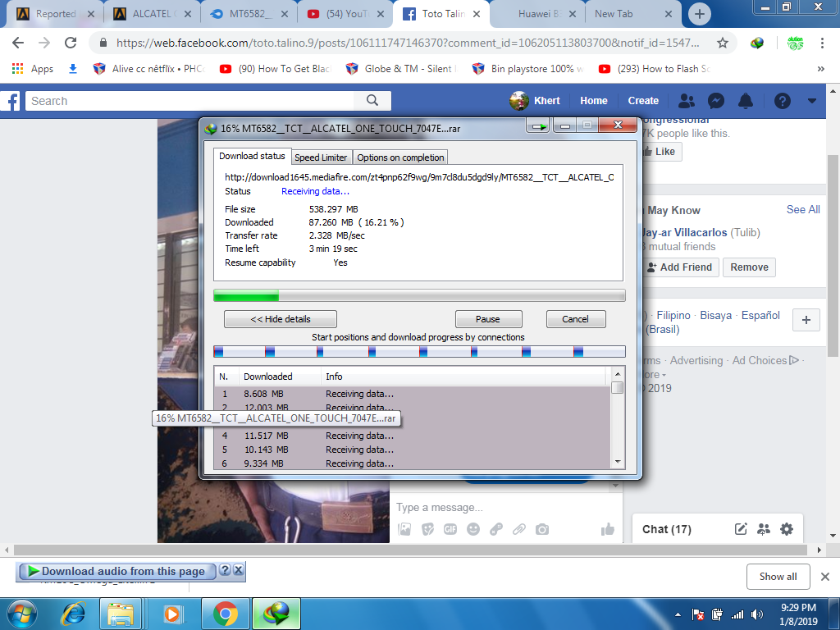Pause the ALCATEL file download
The image size is (840, 630).
(x=488, y=319)
